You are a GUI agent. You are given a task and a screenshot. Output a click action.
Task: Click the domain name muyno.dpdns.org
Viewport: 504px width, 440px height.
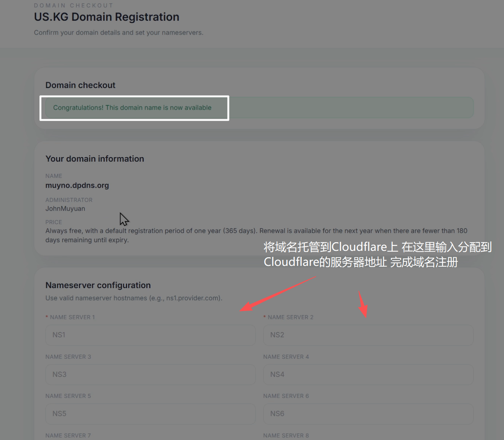[x=77, y=185]
